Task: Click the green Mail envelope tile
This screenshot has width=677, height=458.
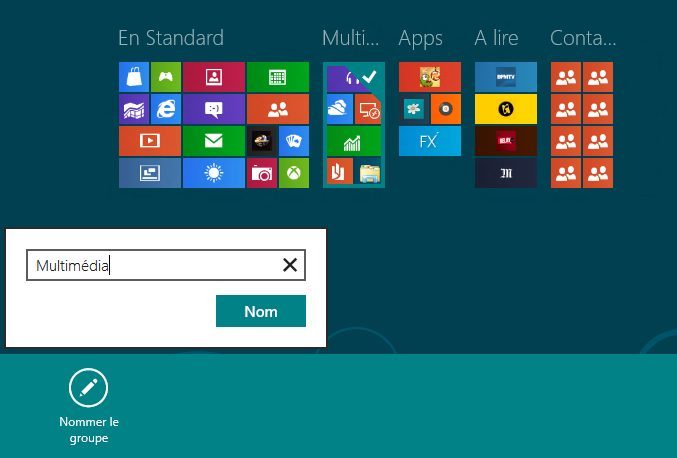Action: pyautogui.click(x=213, y=141)
